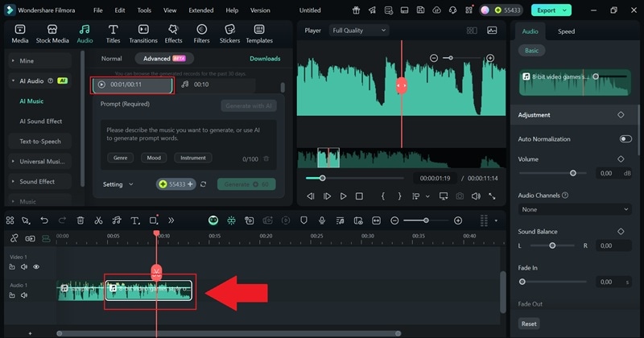Delete selected clip with trash icon
The height and width of the screenshot is (338, 644).
tap(80, 221)
